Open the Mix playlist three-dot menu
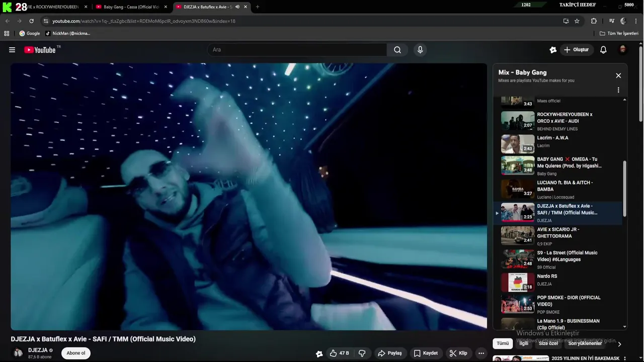The height and width of the screenshot is (362, 644). 618,90
